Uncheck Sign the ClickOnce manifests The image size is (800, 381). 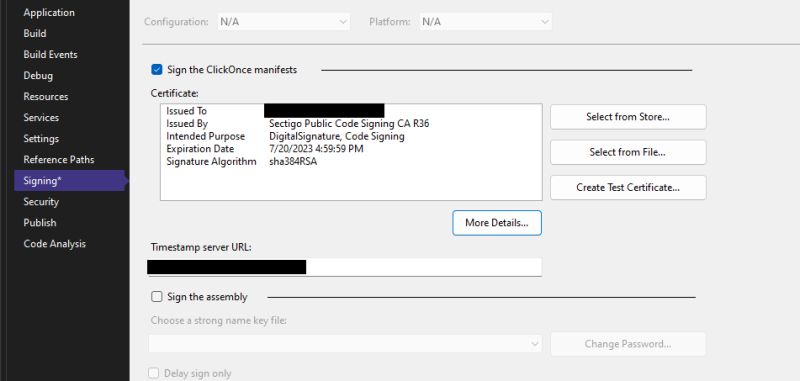157,70
